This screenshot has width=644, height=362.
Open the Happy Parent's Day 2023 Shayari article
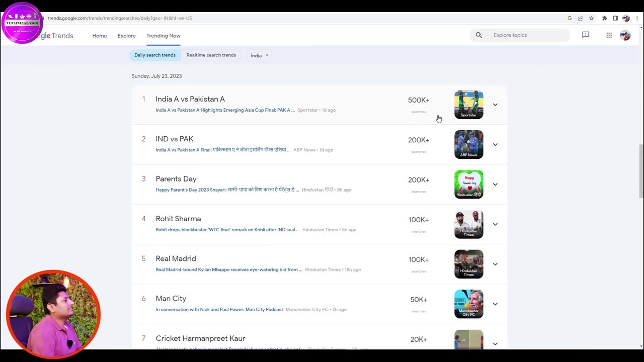click(227, 190)
